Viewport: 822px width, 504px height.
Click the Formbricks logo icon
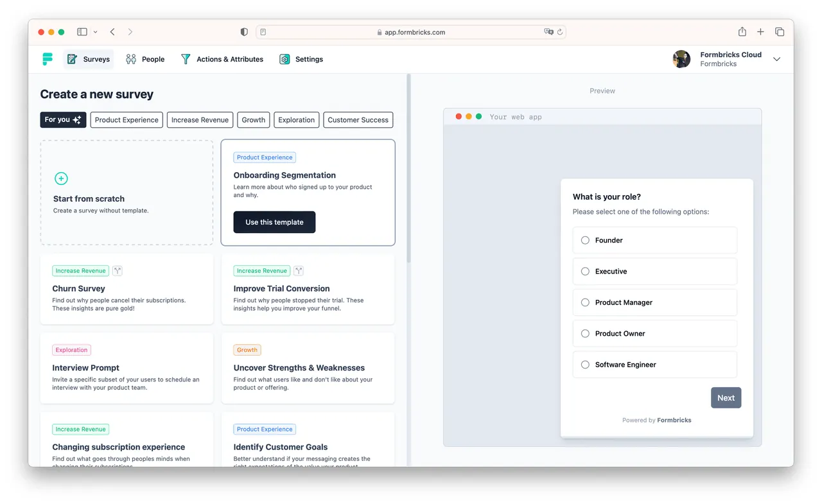pos(48,59)
